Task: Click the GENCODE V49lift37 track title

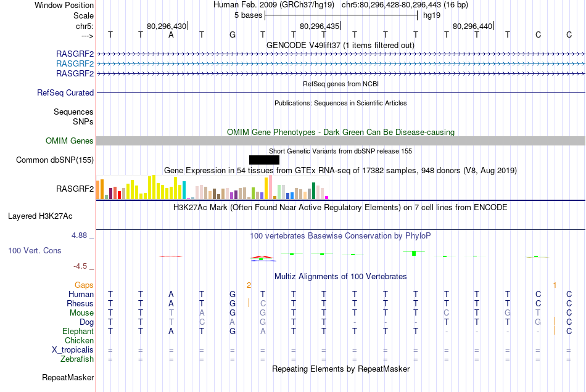Action: pyautogui.click(x=340, y=45)
